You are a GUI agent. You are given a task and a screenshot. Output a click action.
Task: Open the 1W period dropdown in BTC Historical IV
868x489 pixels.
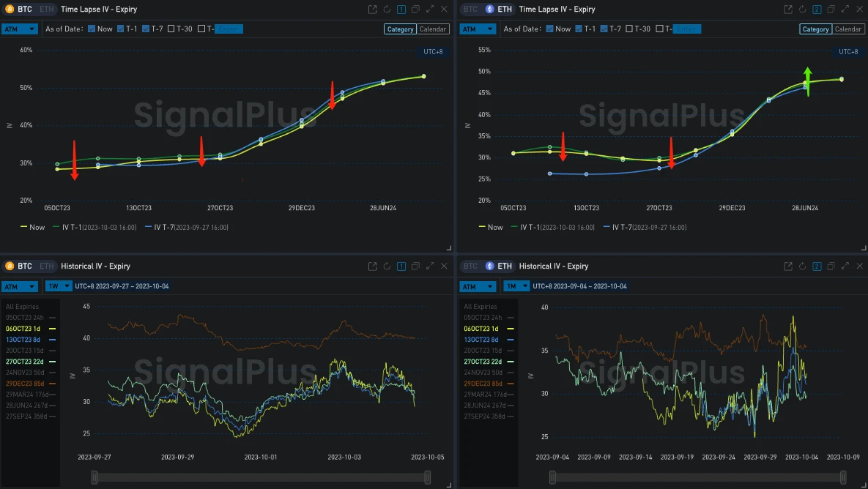point(59,286)
